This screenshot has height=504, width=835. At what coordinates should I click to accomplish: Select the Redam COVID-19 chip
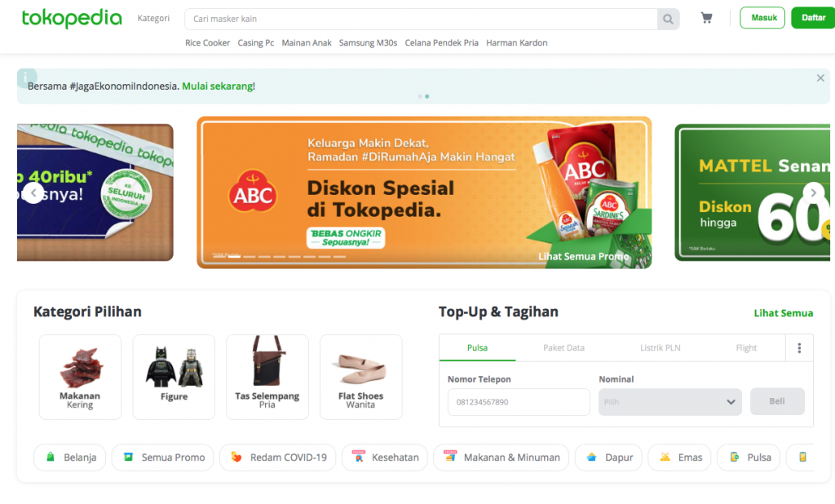click(x=277, y=458)
